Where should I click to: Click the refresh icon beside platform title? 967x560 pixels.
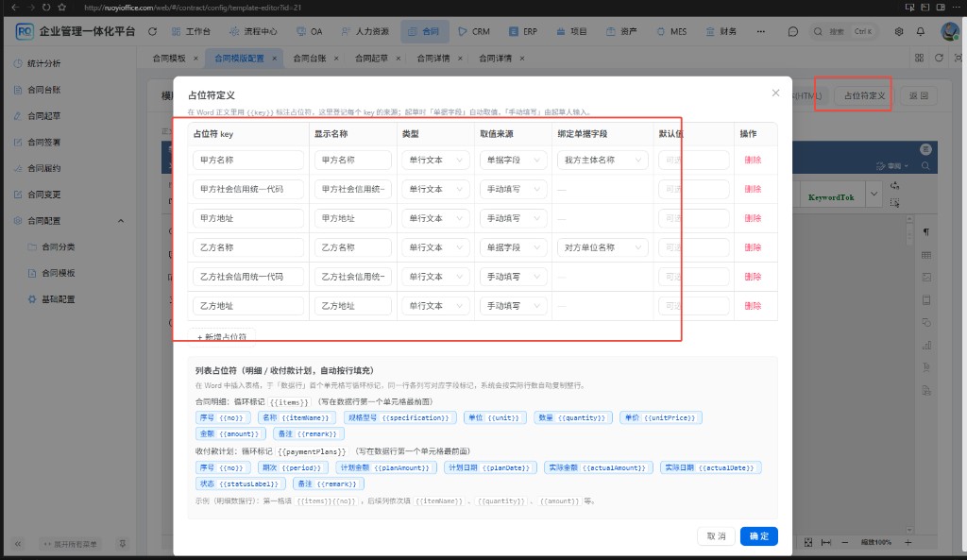tap(152, 31)
